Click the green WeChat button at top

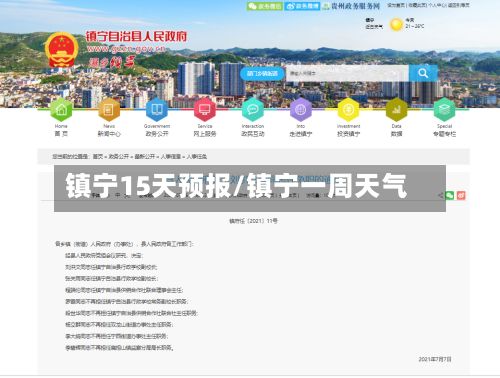265,6
